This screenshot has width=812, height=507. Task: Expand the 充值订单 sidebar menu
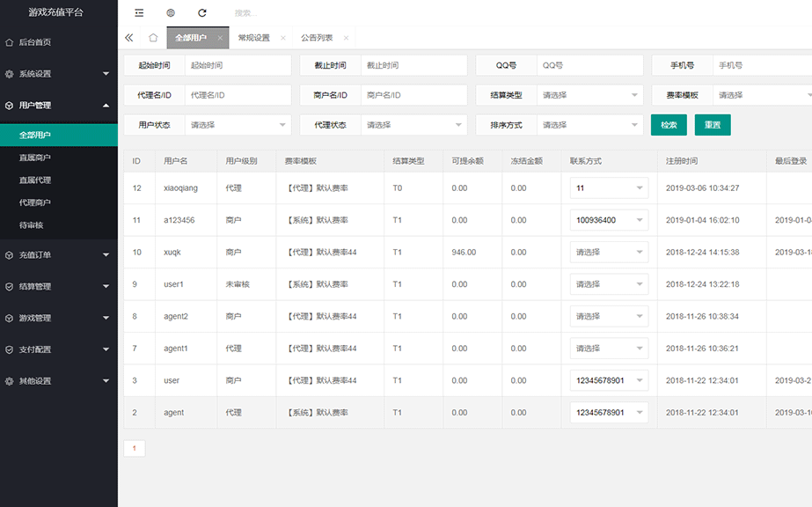point(58,255)
